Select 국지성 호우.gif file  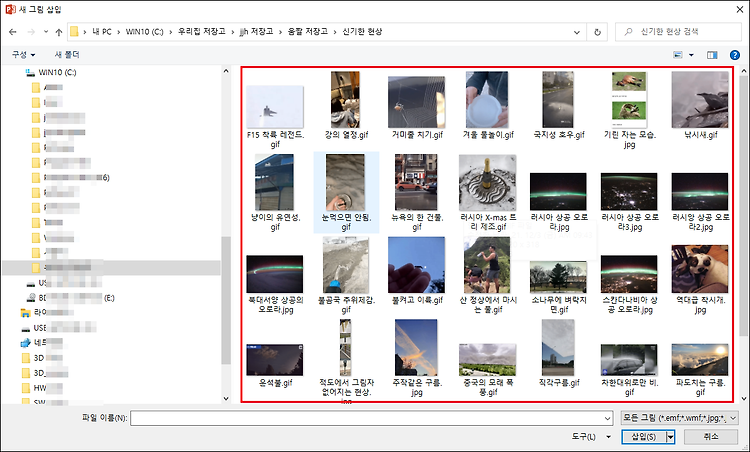coord(559,106)
